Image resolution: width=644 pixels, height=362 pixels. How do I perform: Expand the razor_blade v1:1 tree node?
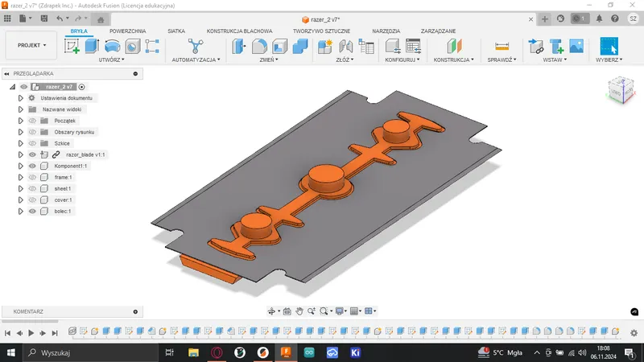coord(21,154)
